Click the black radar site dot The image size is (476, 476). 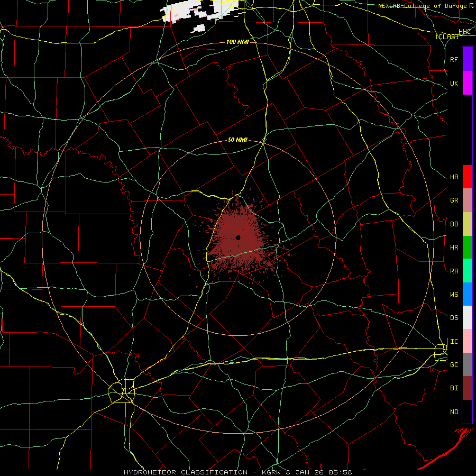pos(238,237)
